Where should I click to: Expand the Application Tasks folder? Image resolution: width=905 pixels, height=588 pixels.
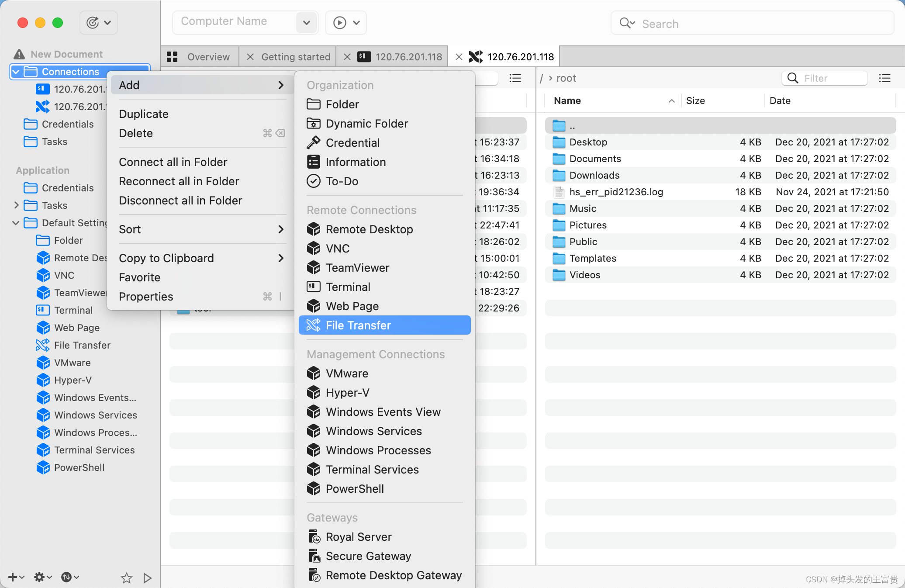click(16, 205)
